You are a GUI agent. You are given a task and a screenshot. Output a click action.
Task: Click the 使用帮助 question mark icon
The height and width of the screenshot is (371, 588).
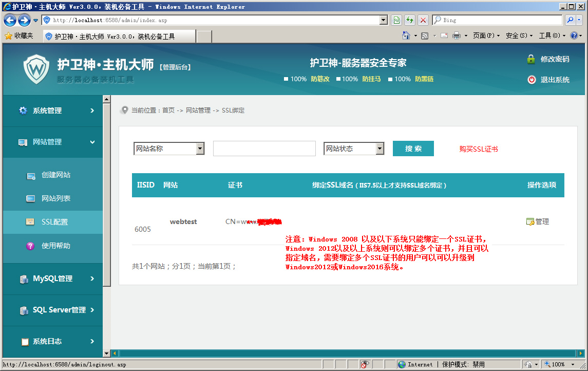30,246
